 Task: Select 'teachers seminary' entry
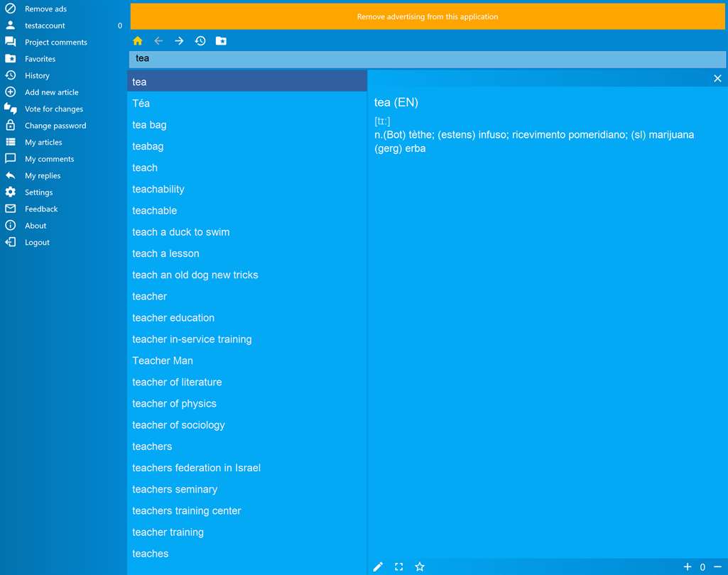tap(247, 489)
